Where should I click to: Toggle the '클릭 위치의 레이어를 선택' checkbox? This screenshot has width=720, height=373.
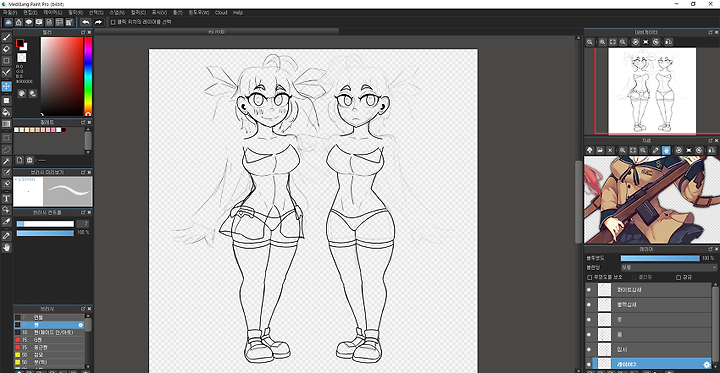(x=113, y=22)
